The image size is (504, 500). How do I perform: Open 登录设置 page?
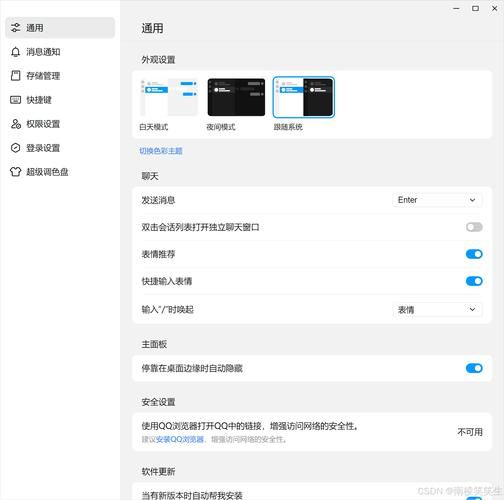coord(60,148)
